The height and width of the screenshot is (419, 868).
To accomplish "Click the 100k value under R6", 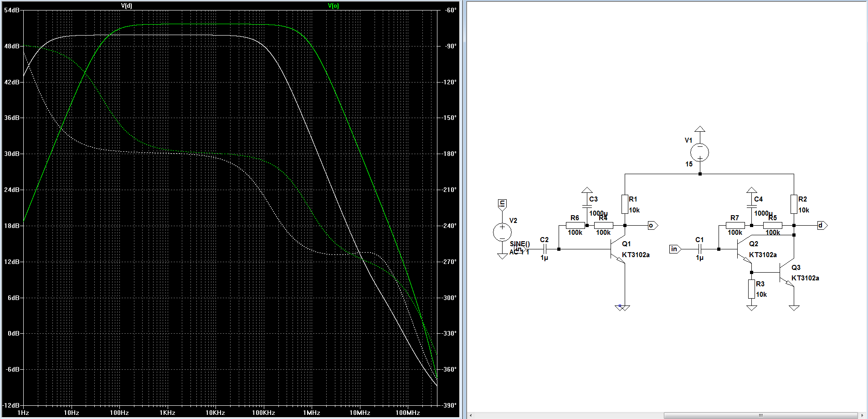I will point(575,233).
